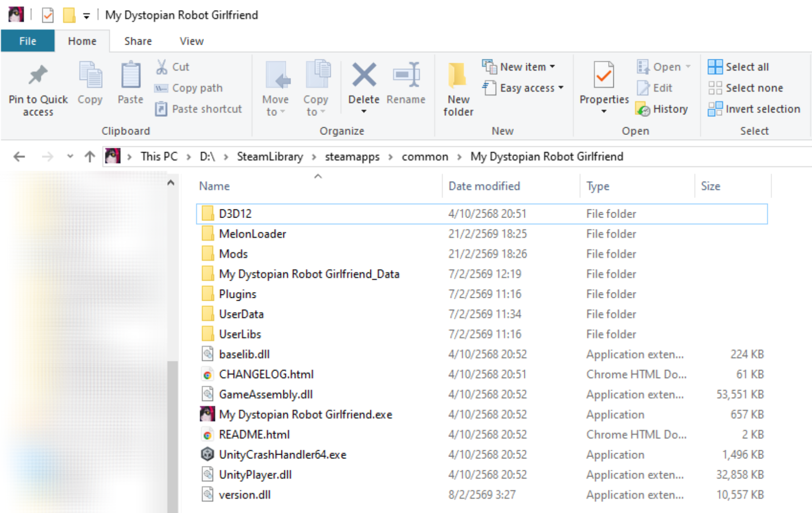The height and width of the screenshot is (513, 812).
Task: Navigate to steamapps in address bar
Action: coord(352,157)
